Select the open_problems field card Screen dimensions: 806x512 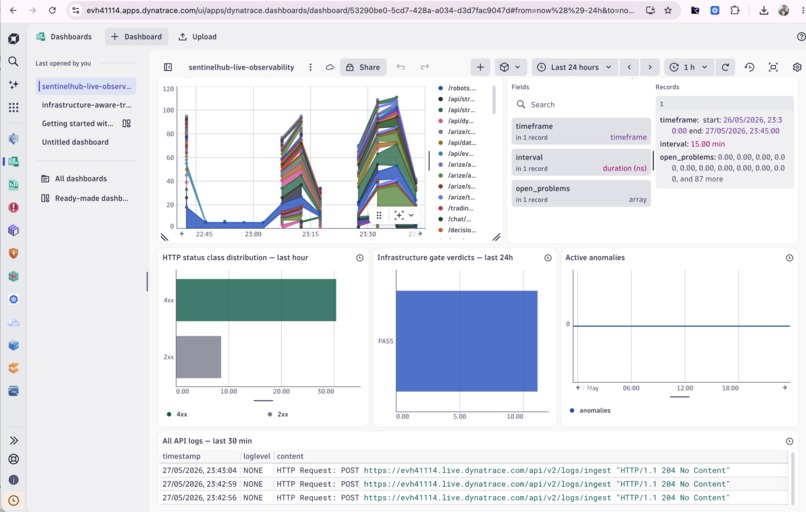(581, 193)
